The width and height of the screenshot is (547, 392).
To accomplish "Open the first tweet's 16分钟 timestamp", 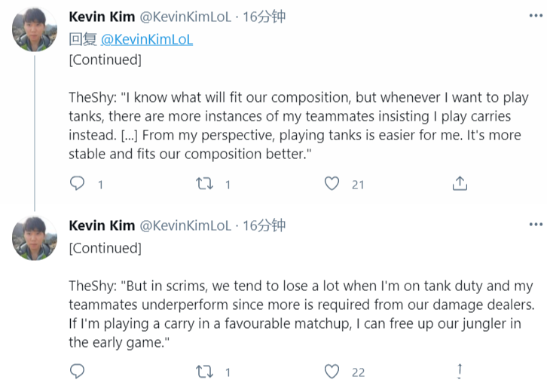I will [x=264, y=17].
